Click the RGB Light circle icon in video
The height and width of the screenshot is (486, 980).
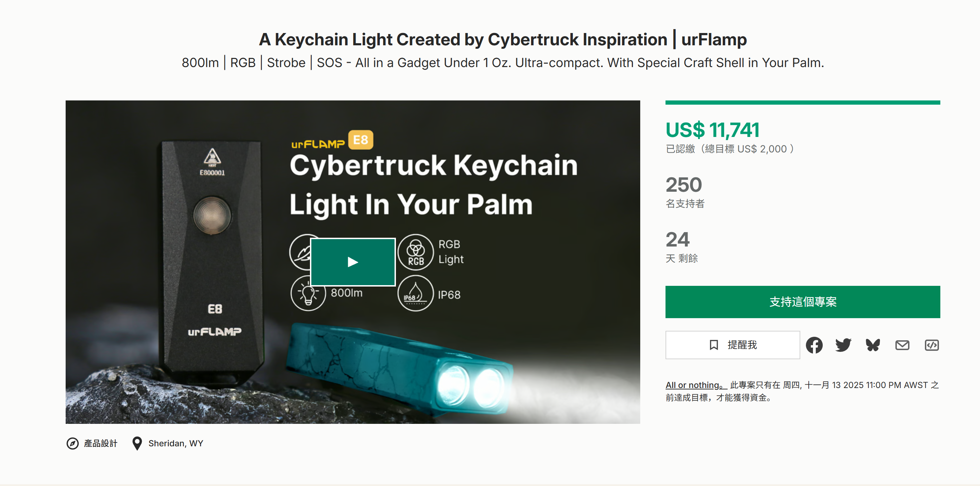pyautogui.click(x=416, y=252)
